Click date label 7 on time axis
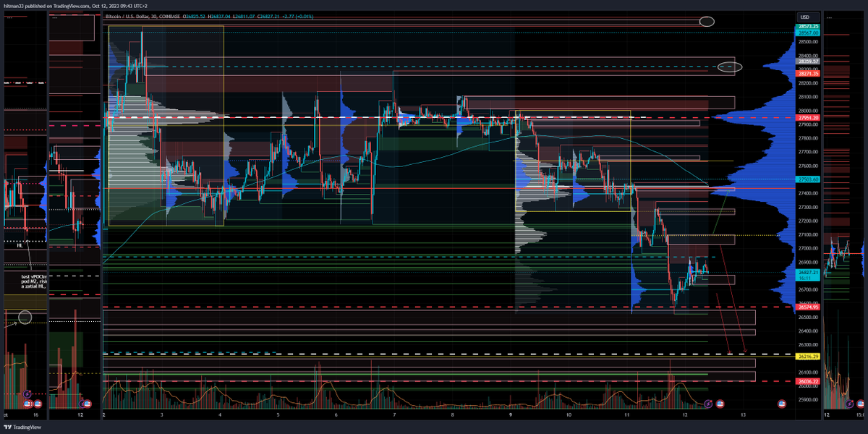Viewport: 868px width, 434px height. 395,415
